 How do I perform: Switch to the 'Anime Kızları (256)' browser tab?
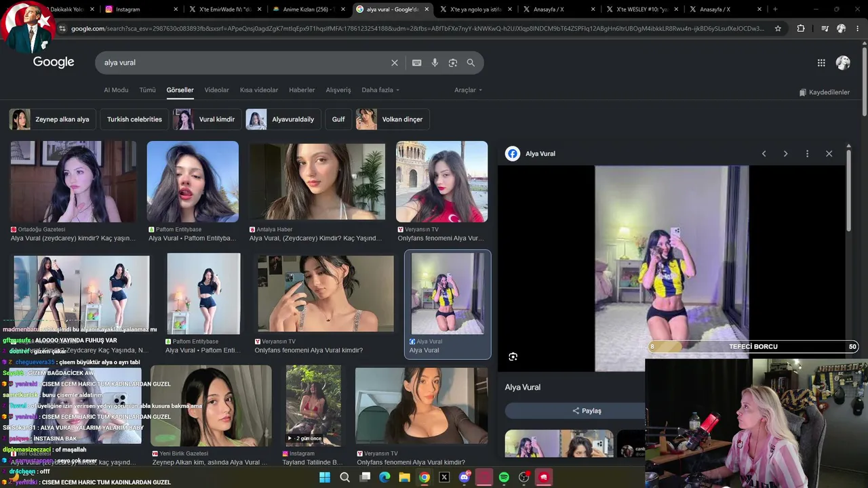click(309, 9)
